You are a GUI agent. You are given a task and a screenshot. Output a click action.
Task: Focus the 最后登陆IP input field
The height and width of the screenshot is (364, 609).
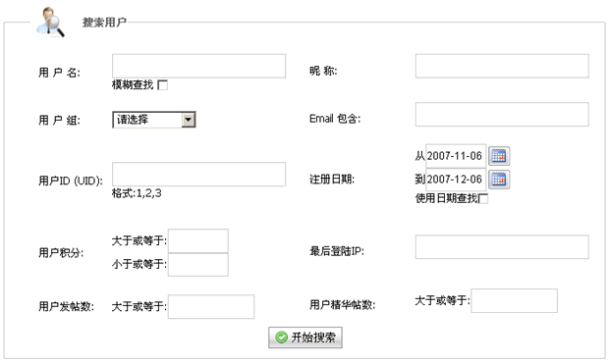502,247
